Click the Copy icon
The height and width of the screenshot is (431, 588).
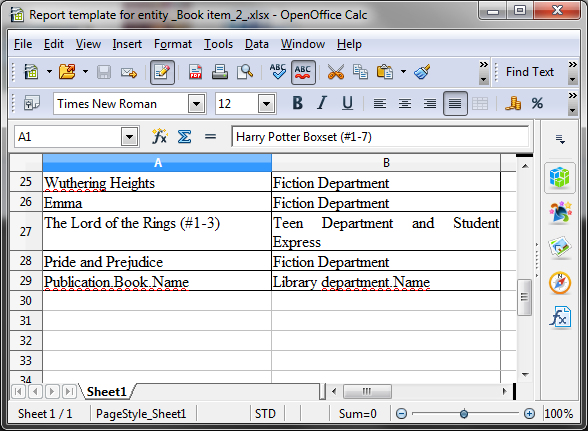coord(360,72)
